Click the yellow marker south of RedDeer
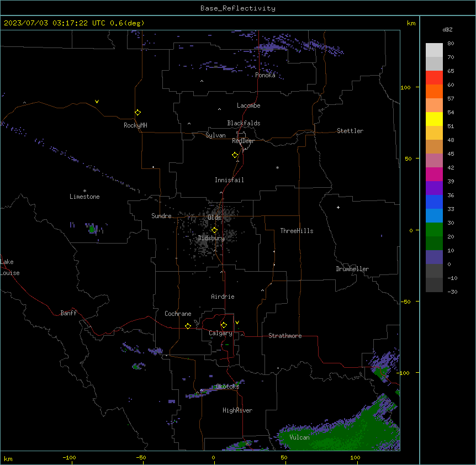The width and height of the screenshot is (476, 465). pyautogui.click(x=235, y=155)
